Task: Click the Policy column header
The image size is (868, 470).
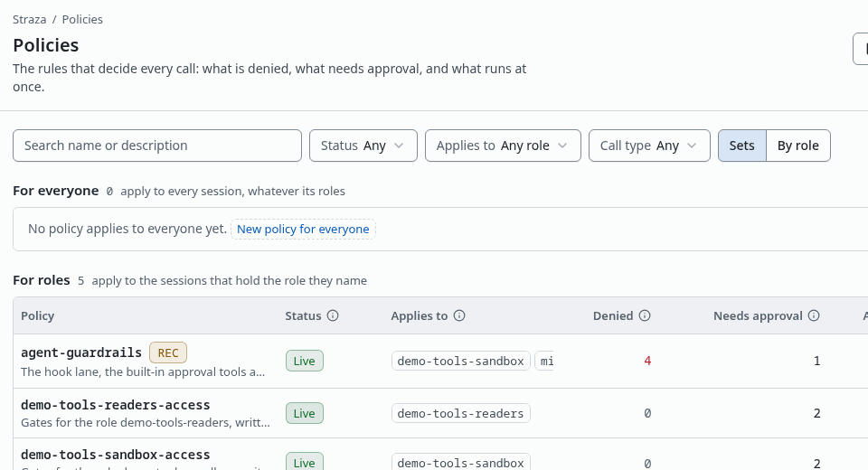Action: pos(38,315)
